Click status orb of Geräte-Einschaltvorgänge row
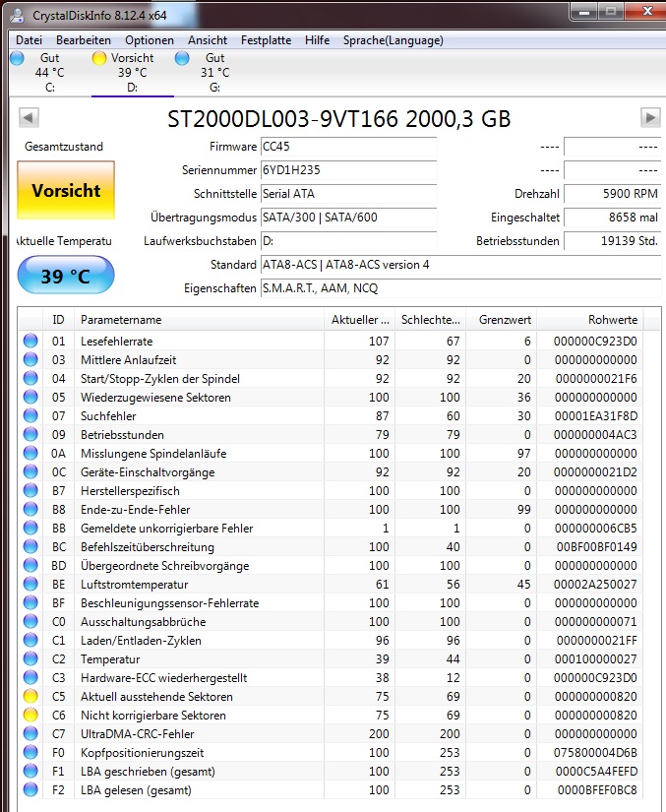The height and width of the screenshot is (812, 666). (x=30, y=471)
